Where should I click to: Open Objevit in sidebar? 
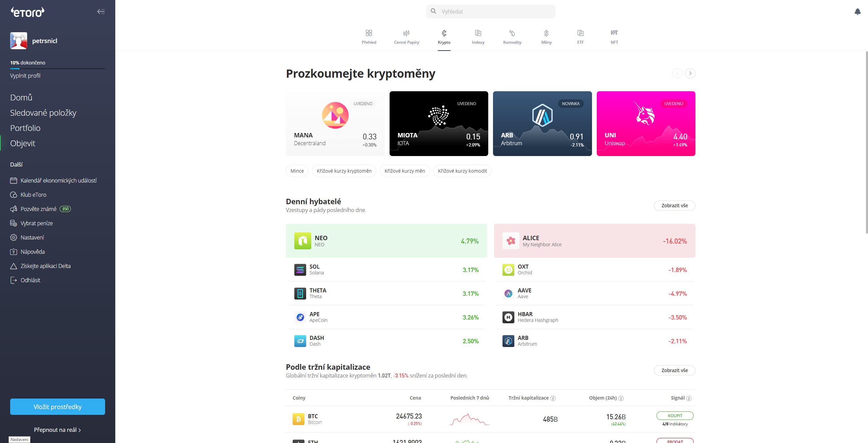click(22, 143)
